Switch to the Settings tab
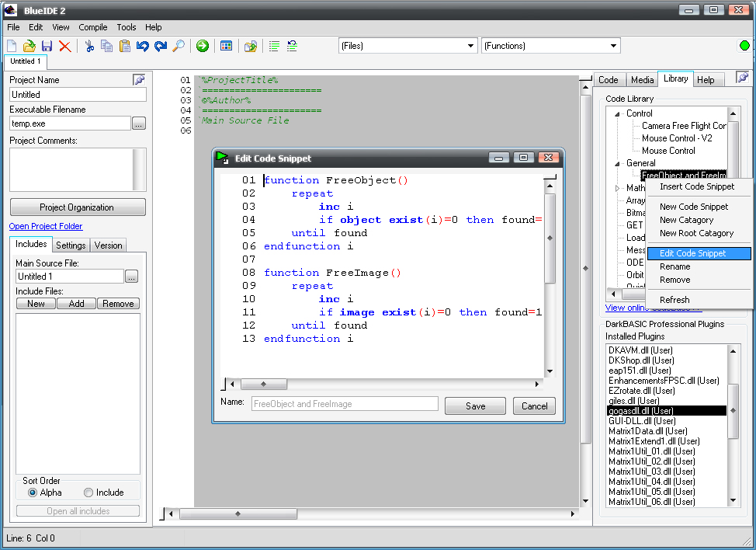The height and width of the screenshot is (550, 756). (x=71, y=245)
